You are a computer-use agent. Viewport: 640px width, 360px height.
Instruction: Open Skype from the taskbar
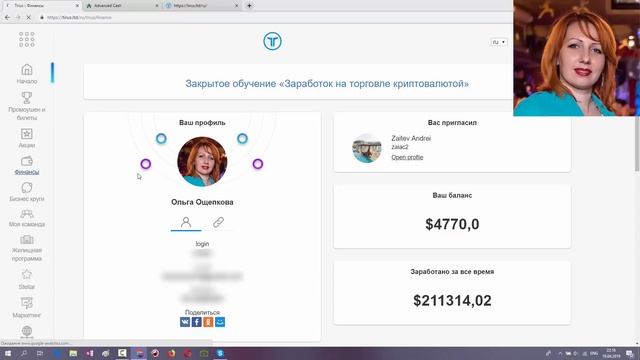(220, 353)
